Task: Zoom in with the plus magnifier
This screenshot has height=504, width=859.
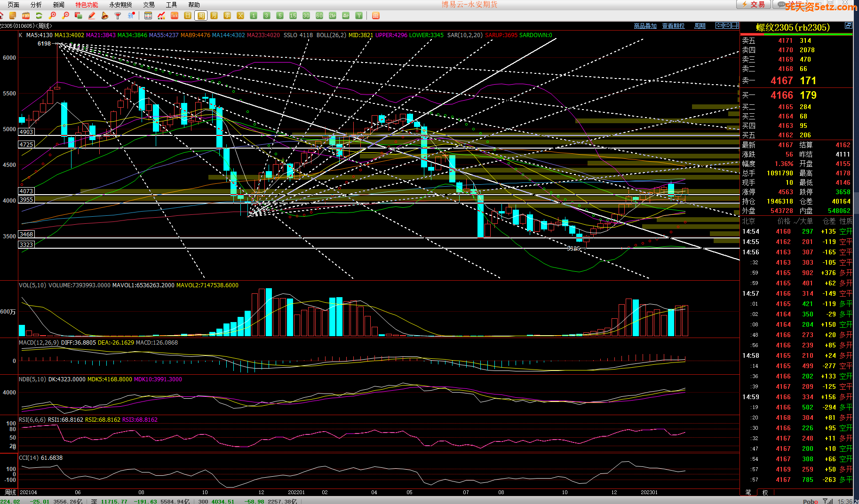Action: (x=52, y=16)
